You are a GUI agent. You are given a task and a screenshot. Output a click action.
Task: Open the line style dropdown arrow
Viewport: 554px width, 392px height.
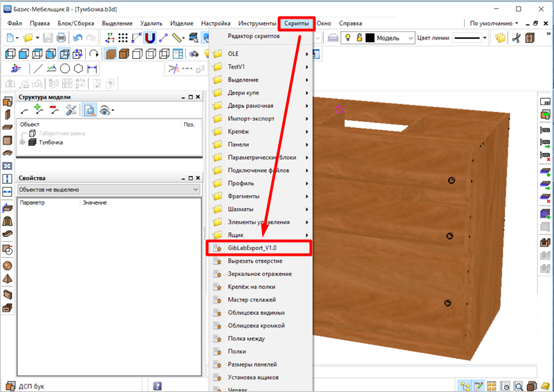(x=484, y=37)
